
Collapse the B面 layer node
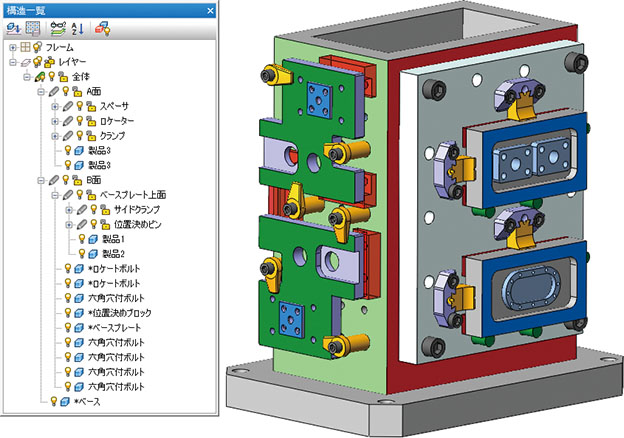coord(40,180)
